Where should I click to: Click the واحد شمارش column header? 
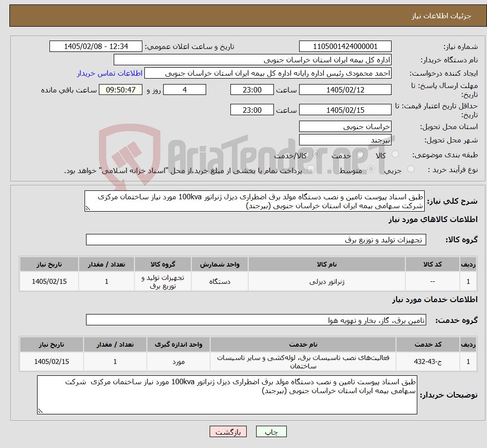point(220,265)
